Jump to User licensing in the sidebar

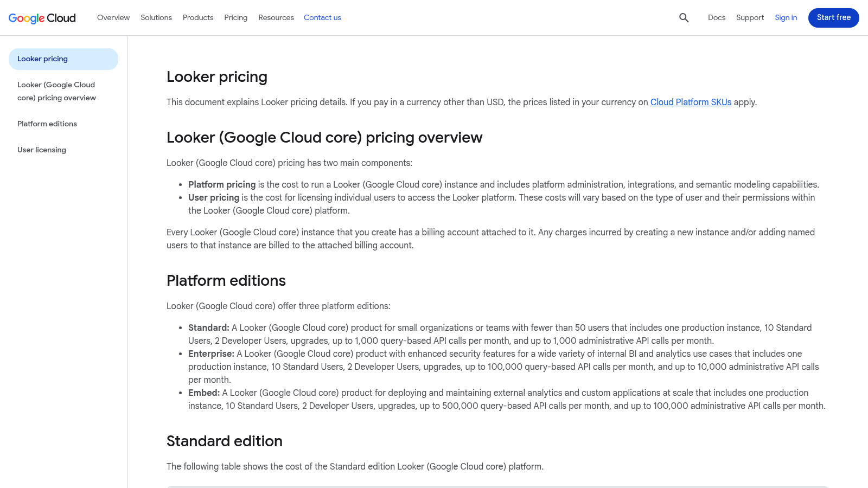[x=42, y=150]
